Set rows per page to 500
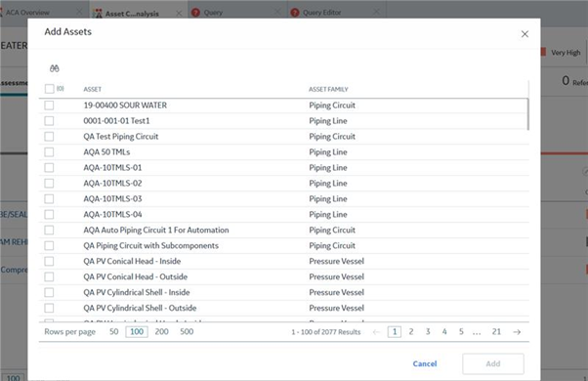This screenshot has width=588, height=381. tap(187, 331)
